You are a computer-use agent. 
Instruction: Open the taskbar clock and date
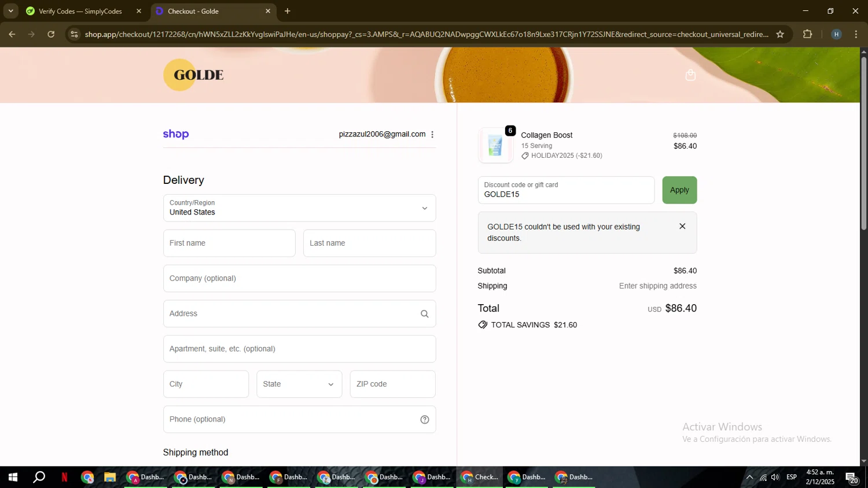pyautogui.click(x=820, y=478)
